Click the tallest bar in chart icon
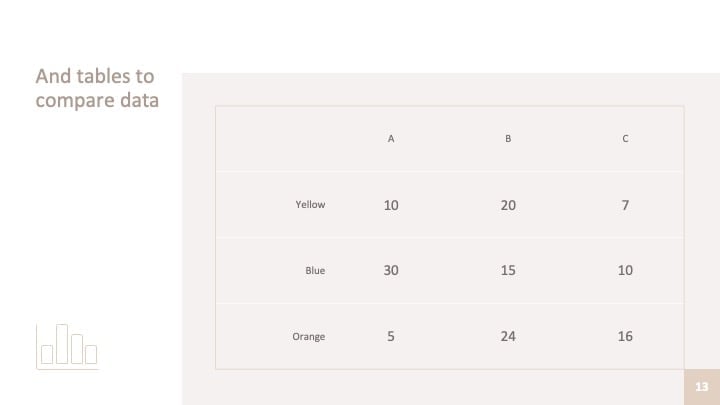This screenshot has height=405, width=720. [x=62, y=344]
